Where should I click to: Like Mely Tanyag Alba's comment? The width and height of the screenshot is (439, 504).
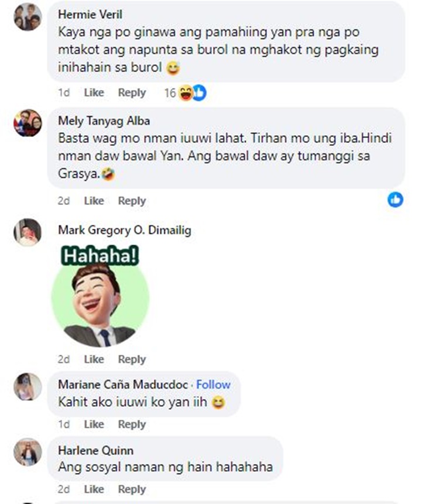tap(94, 201)
